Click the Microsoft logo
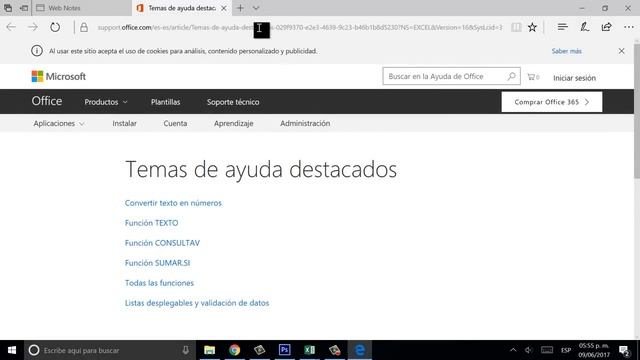The width and height of the screenshot is (640, 360). pyautogui.click(x=59, y=76)
